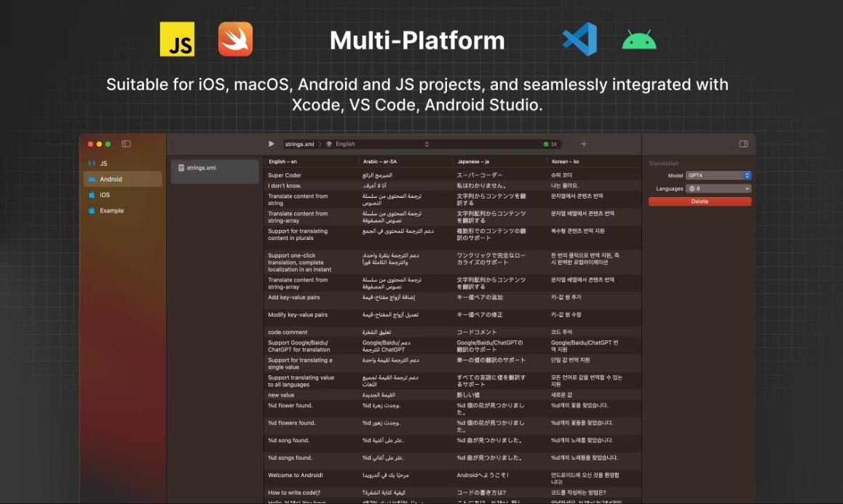The width and height of the screenshot is (843, 504).
Task: Select the Android project in sidebar
Action: (122, 179)
